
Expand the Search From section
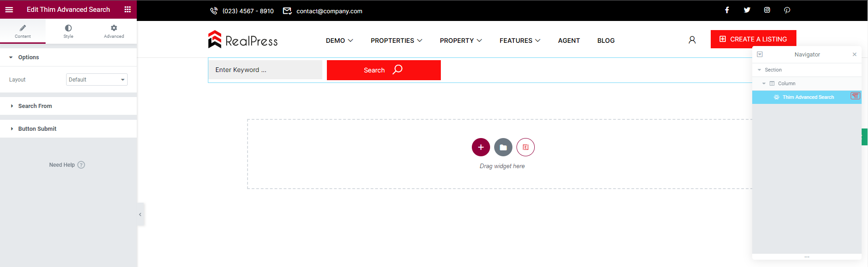(68, 106)
